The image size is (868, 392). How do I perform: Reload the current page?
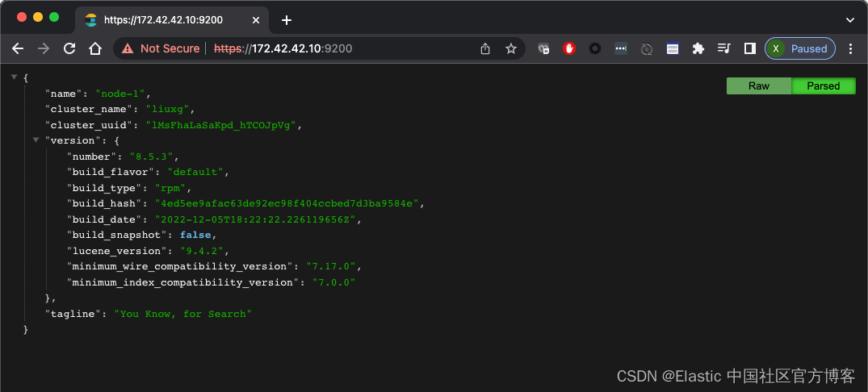point(69,48)
